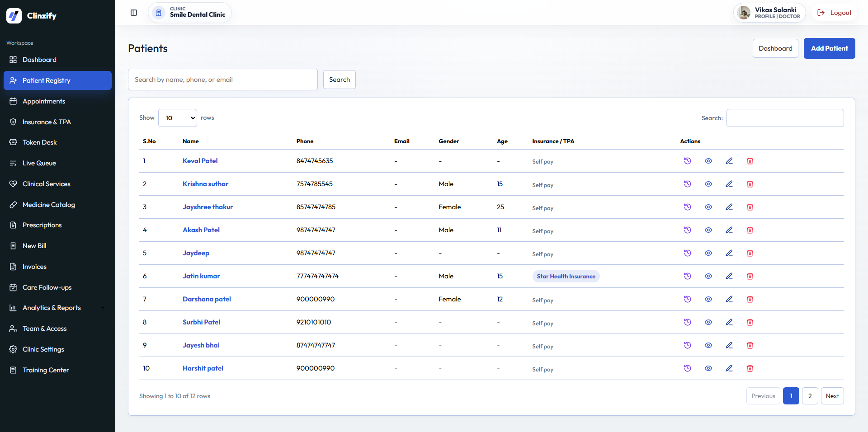
Task: Open Prescriptions in sidebar
Action: click(57, 225)
